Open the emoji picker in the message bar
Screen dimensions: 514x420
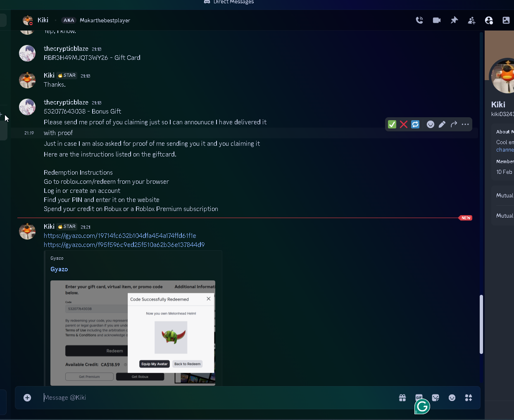click(452, 398)
